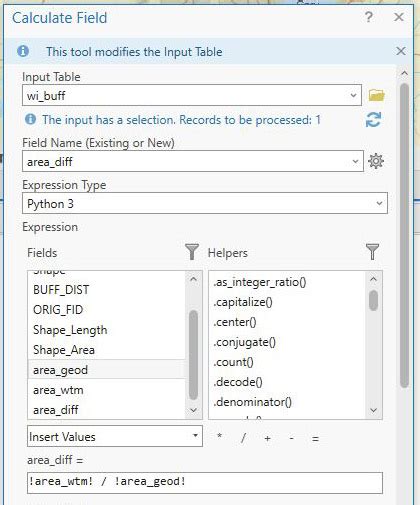Choose the .capitalize() helper function
Screen dimensions: 420x505
(243, 302)
